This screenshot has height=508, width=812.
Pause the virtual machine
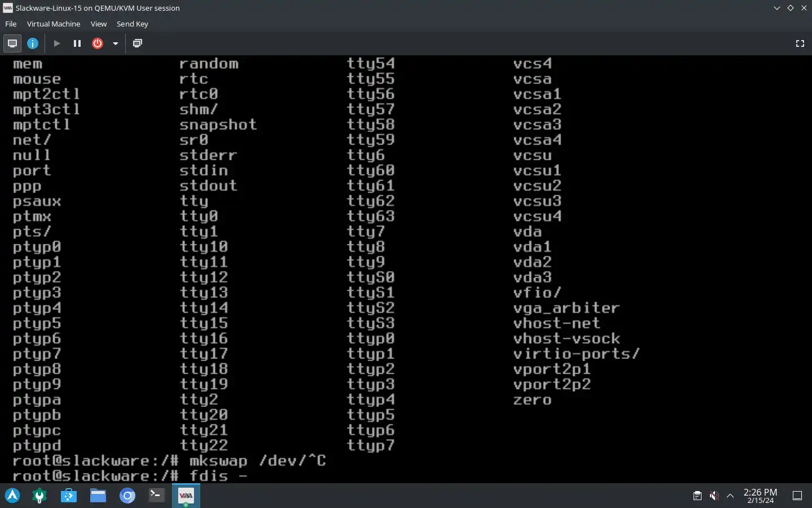pos(77,43)
